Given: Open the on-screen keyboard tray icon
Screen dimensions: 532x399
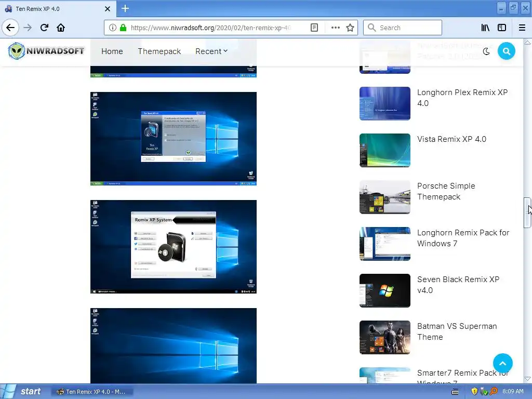Looking at the screenshot, I should 455,392.
